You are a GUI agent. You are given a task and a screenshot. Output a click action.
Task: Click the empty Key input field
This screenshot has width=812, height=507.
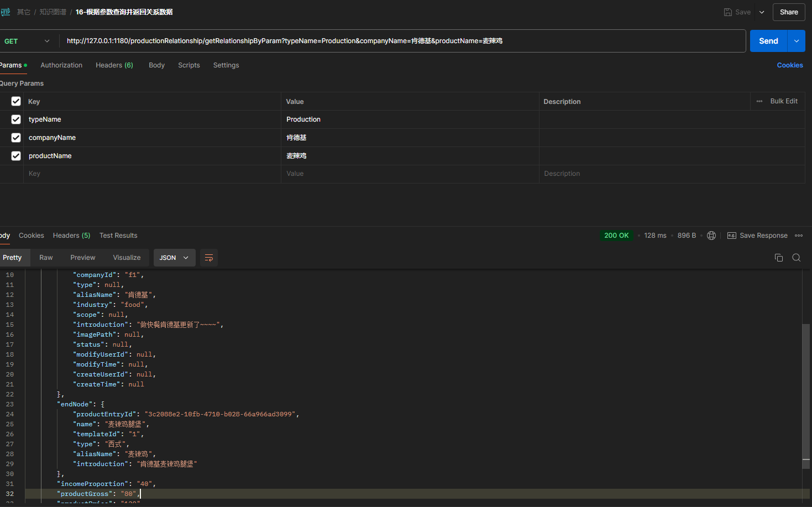click(152, 174)
